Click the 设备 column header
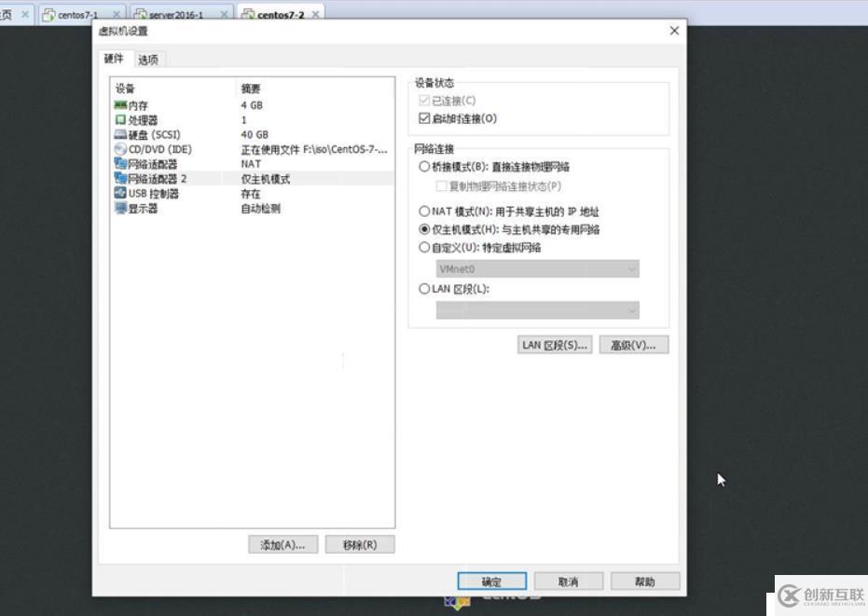This screenshot has height=616, width=868. click(125, 89)
